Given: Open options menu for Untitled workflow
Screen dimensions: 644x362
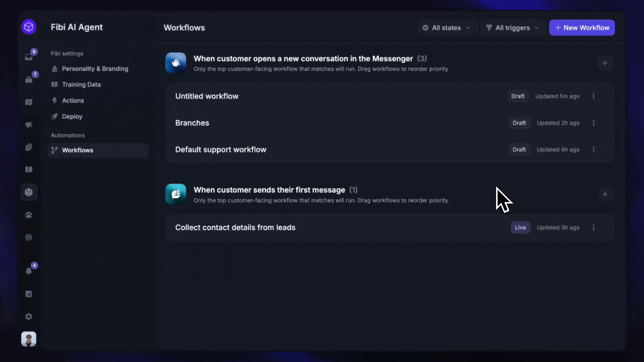Looking at the screenshot, I should [x=594, y=96].
